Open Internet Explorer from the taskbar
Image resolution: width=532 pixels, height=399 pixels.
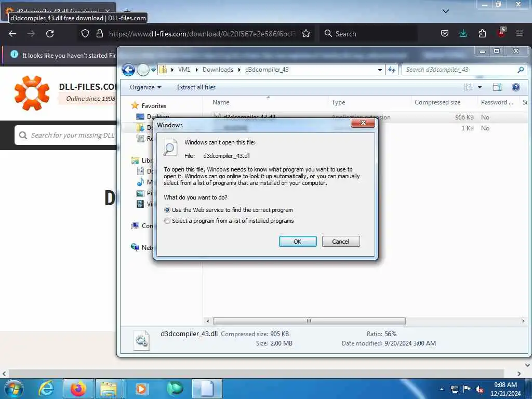pyautogui.click(x=46, y=389)
